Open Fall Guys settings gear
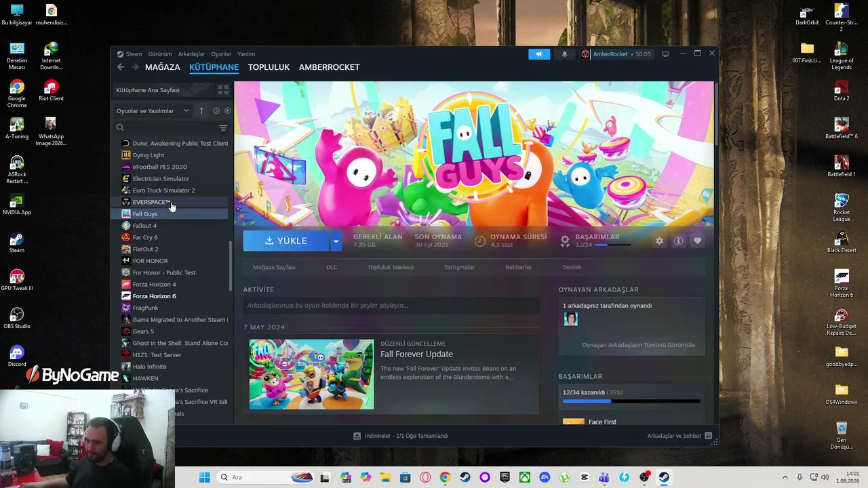868x488 pixels. tap(659, 241)
